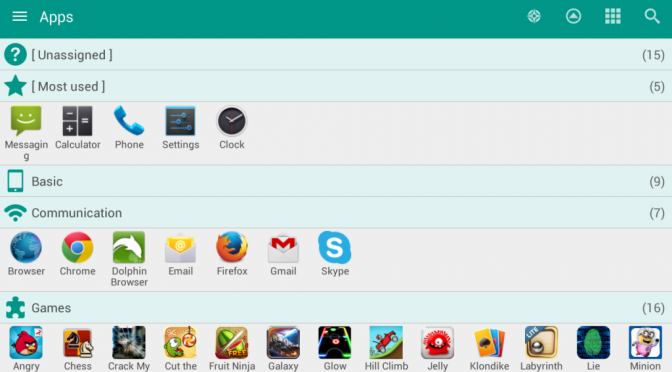The height and width of the screenshot is (372, 672).
Task: Open the grid view icon in toolbar
Action: point(612,17)
